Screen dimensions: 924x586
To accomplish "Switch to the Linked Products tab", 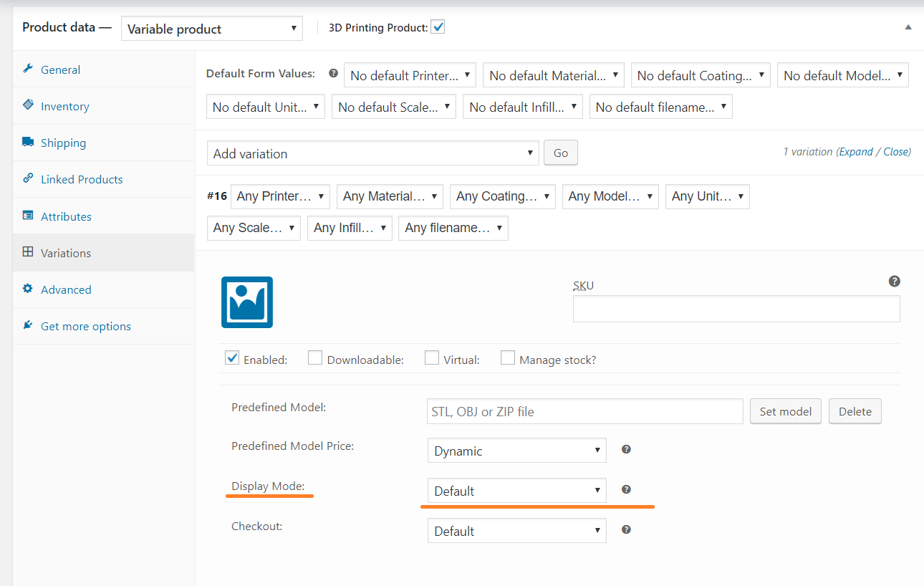I will tap(104, 179).
